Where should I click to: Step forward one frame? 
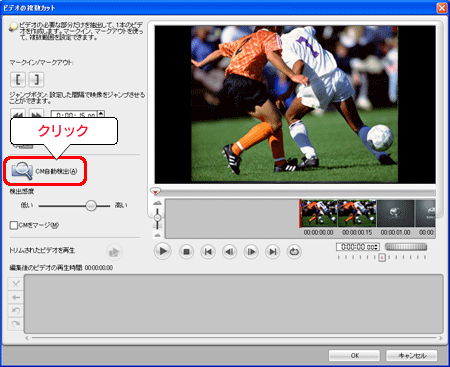point(251,252)
